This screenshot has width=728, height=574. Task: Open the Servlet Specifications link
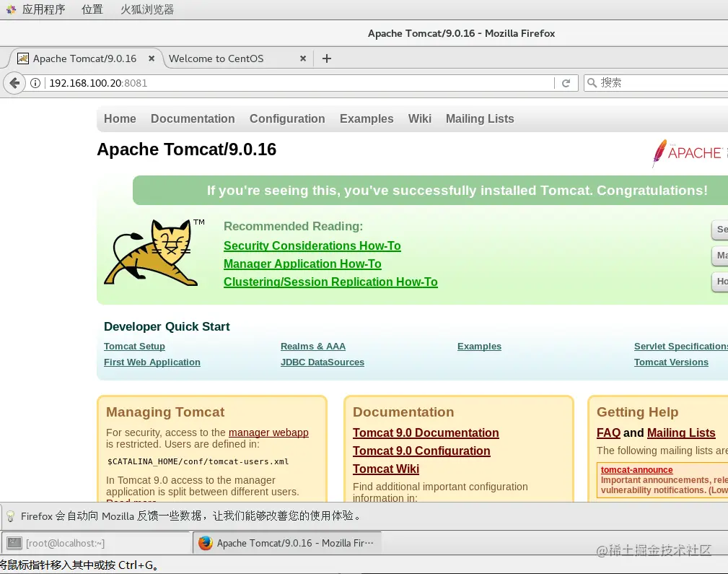(x=681, y=347)
